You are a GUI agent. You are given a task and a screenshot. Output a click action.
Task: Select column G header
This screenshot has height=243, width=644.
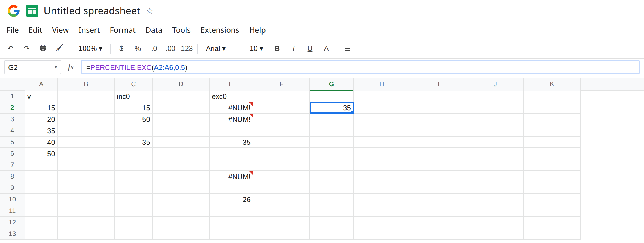click(332, 84)
